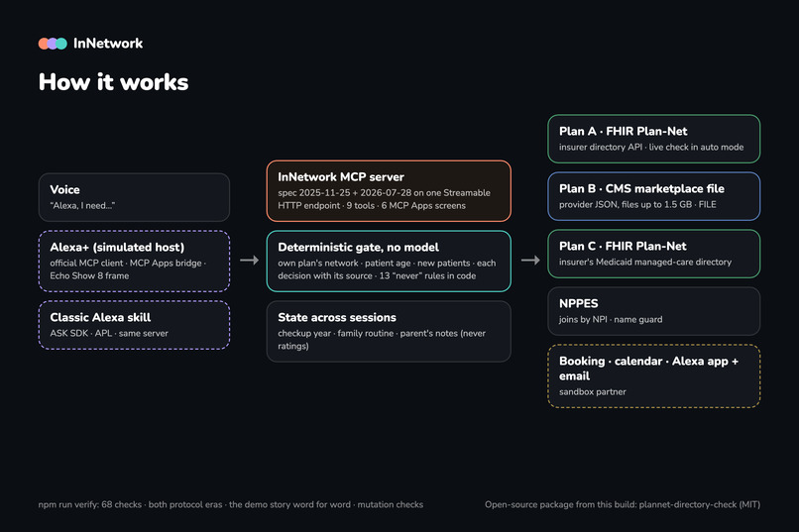
Task: Click "joins by NPI · name guard" text
Action: click(x=611, y=320)
